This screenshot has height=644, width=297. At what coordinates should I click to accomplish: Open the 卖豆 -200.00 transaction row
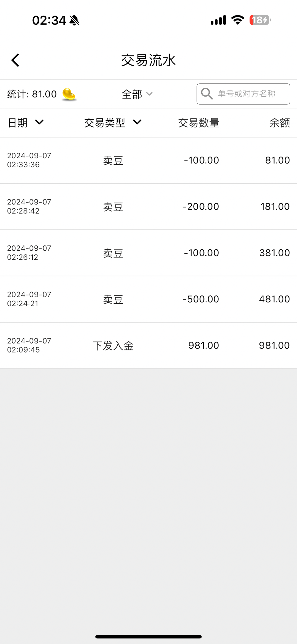148,207
